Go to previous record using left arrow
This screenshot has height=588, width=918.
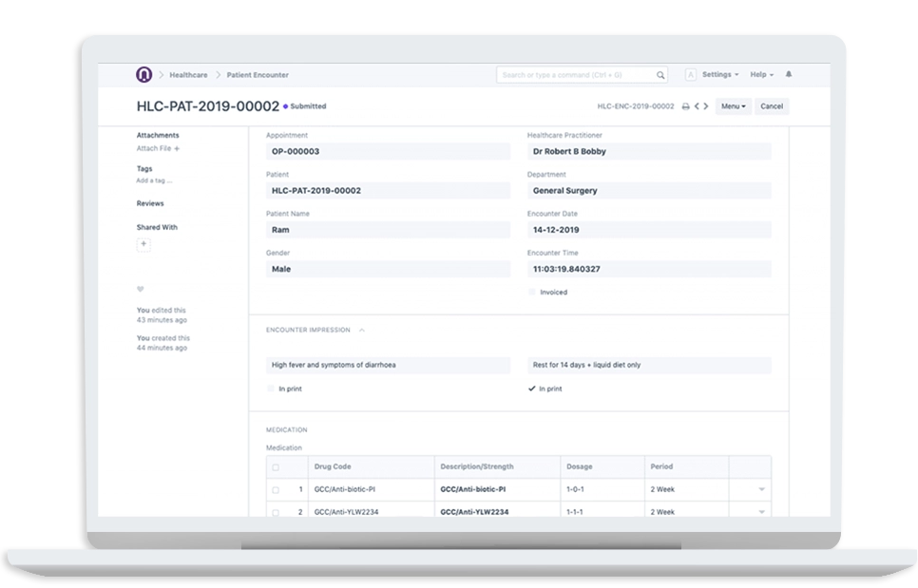pyautogui.click(x=697, y=106)
